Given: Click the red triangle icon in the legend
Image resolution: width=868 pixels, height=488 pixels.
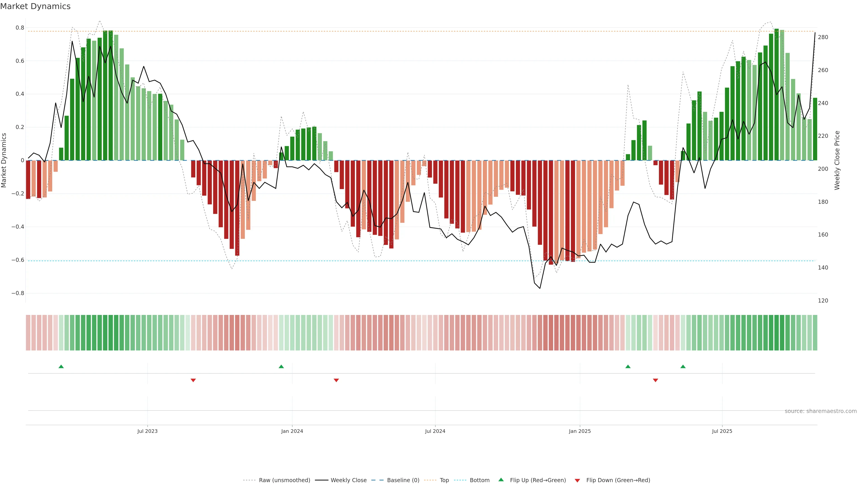Looking at the screenshot, I should tap(577, 481).
